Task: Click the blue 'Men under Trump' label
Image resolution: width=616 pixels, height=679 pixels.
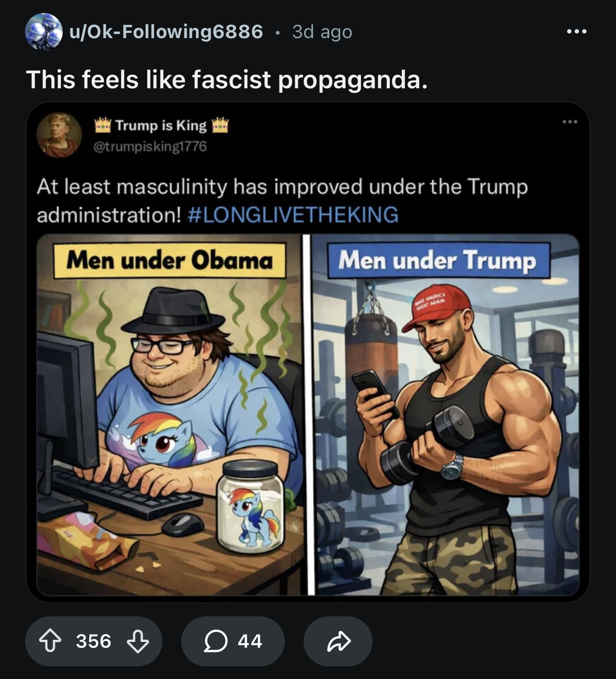Action: [438, 260]
